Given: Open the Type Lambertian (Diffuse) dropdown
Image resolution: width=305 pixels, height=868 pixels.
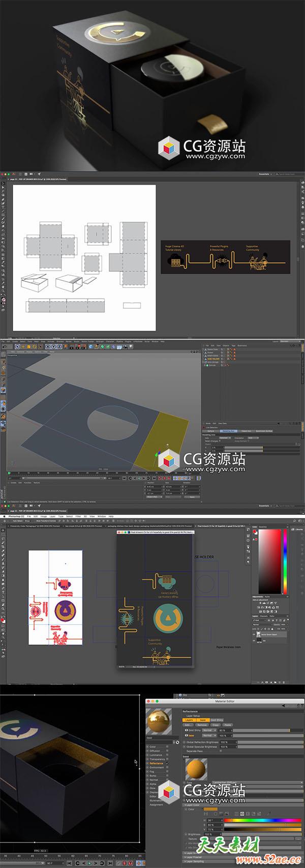Looking at the screenshot, I should pyautogui.click(x=257, y=783).
